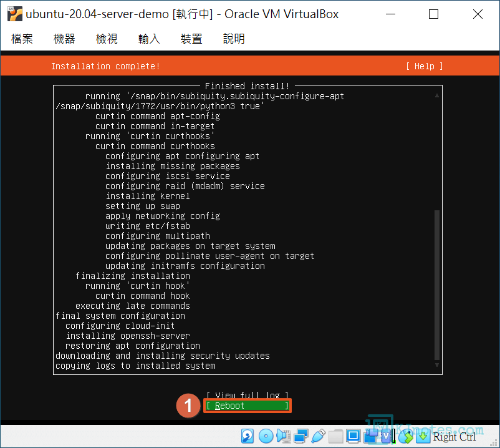
Task: Click the 'installing kernel' log line
Action: pos(148,195)
